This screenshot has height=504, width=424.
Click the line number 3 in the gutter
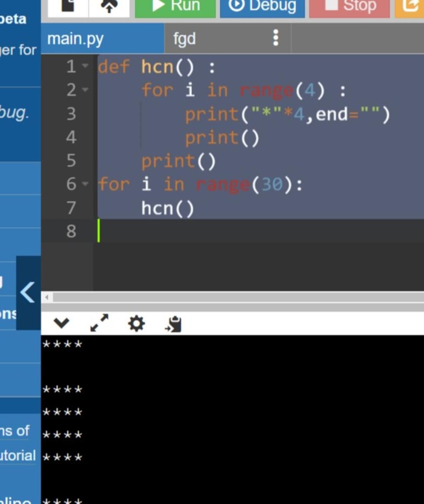click(x=71, y=113)
